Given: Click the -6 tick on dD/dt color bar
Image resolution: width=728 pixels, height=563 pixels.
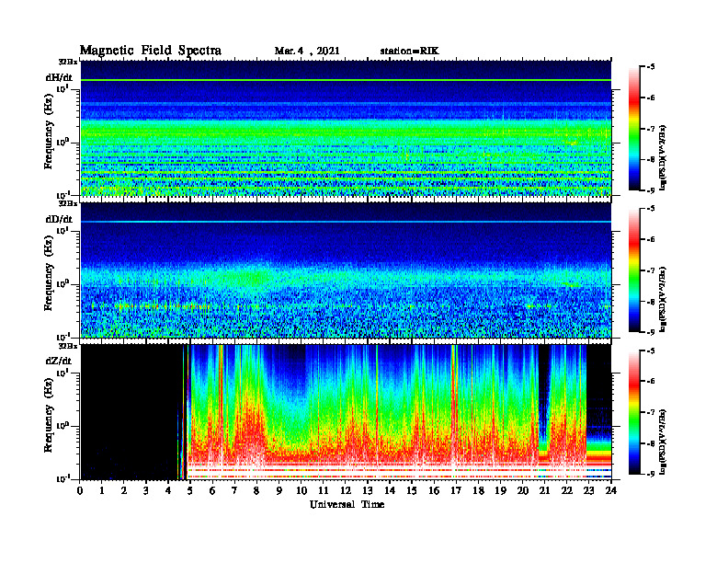Looking at the screenshot, I should tap(650, 239).
